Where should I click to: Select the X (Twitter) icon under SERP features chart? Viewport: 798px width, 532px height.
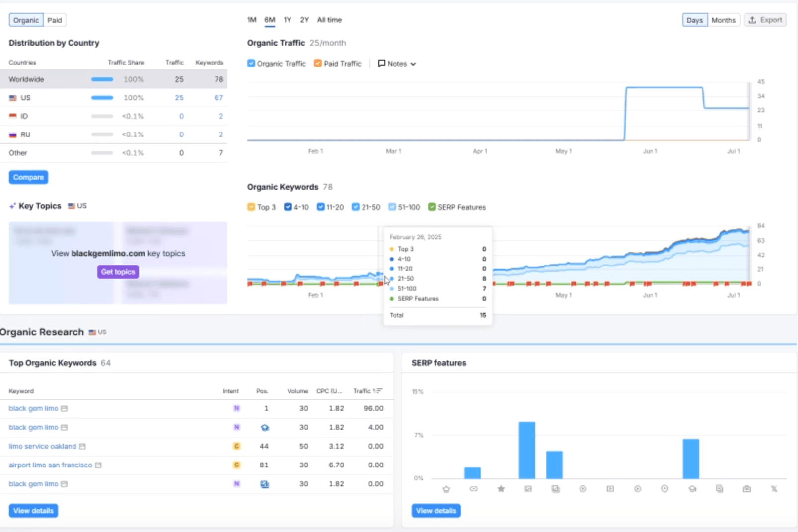[x=773, y=489]
